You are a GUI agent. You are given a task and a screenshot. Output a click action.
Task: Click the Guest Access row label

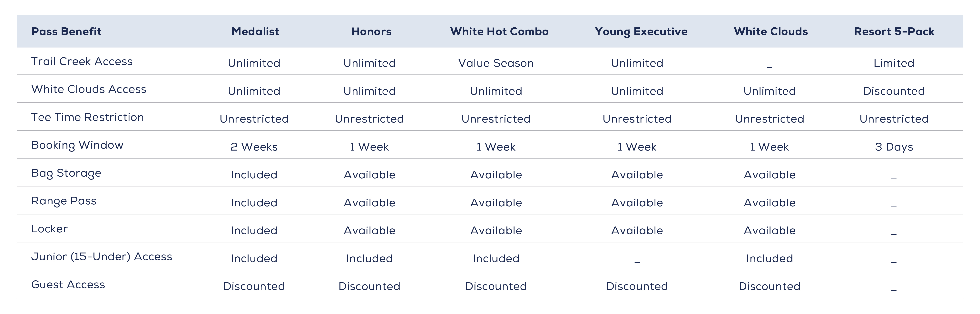click(68, 285)
